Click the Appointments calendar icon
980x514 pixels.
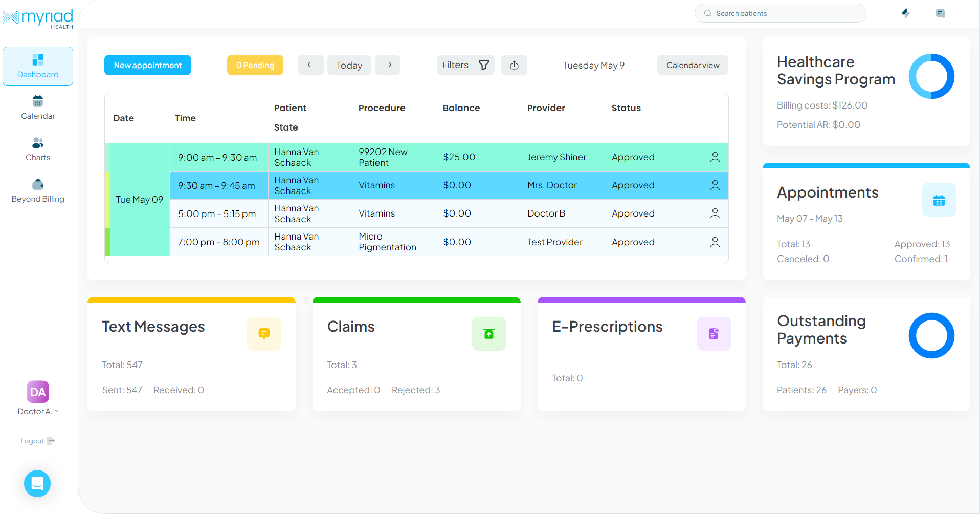pos(939,200)
